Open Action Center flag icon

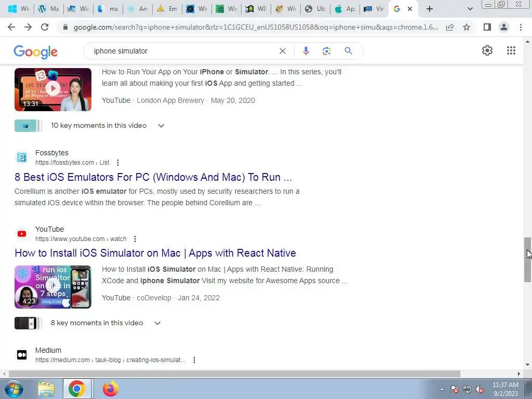click(x=455, y=390)
